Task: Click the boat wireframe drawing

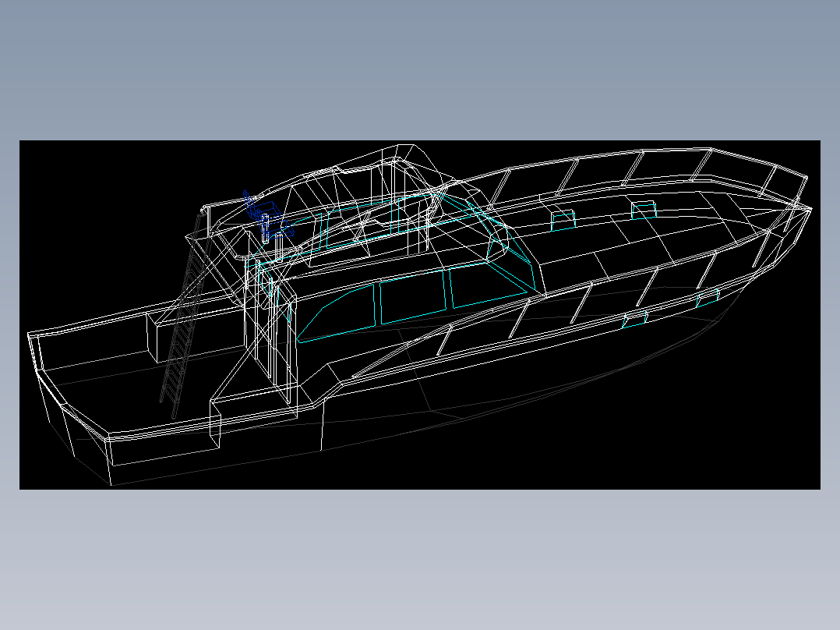Action: (x=419, y=315)
